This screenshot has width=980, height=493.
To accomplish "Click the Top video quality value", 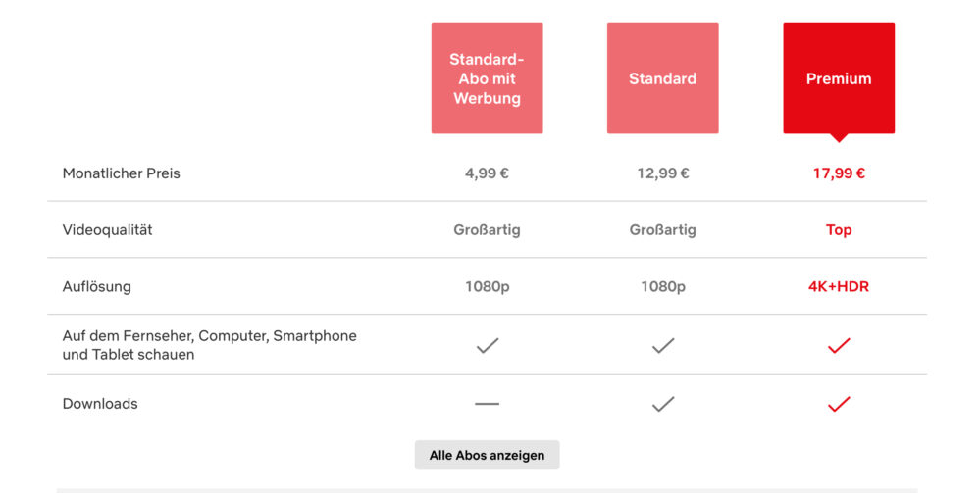I will [x=839, y=230].
